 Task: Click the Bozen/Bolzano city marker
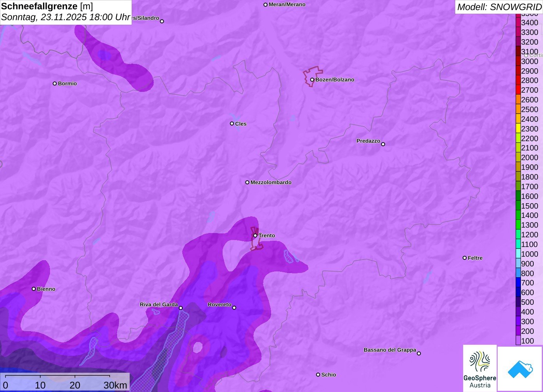pyautogui.click(x=312, y=80)
